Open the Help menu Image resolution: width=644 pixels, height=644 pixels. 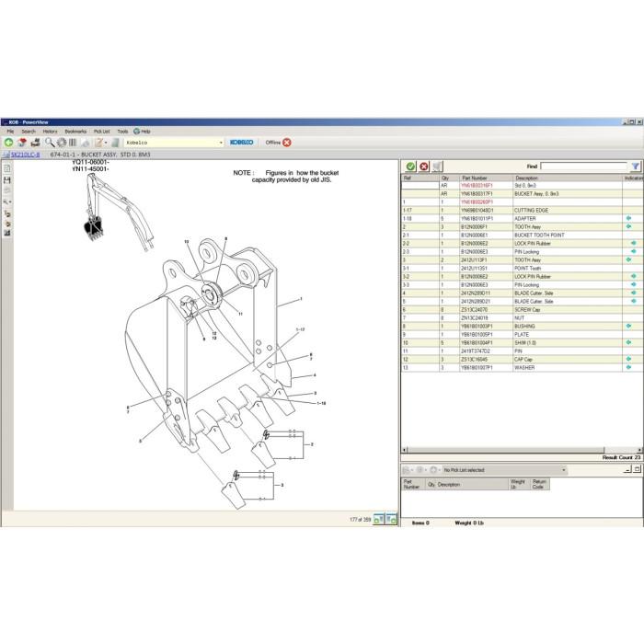pos(142,132)
